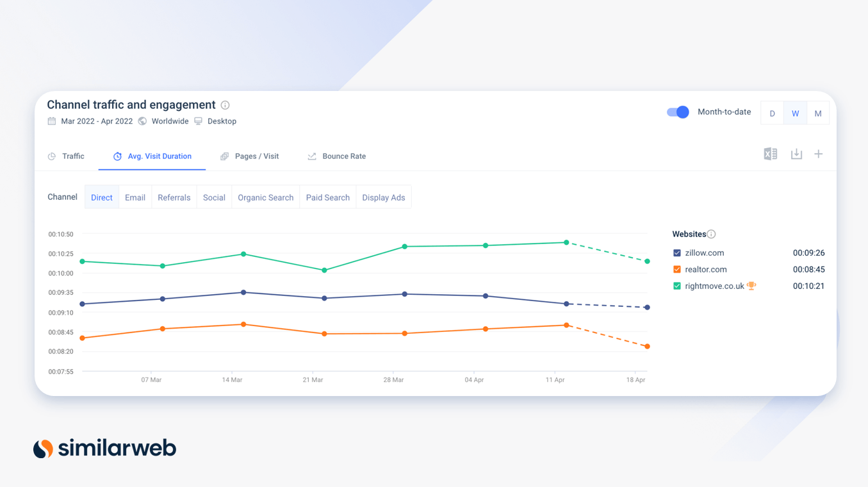Switch granularity to monthly (M)
This screenshot has height=487, width=868.
818,113
